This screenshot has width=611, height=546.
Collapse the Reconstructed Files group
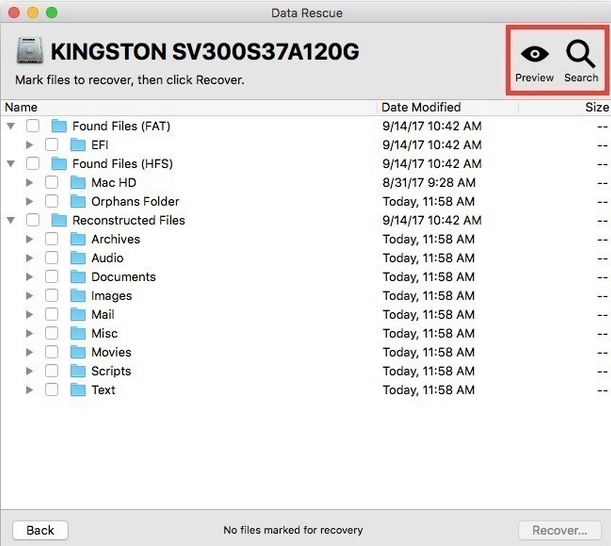pos(11,220)
